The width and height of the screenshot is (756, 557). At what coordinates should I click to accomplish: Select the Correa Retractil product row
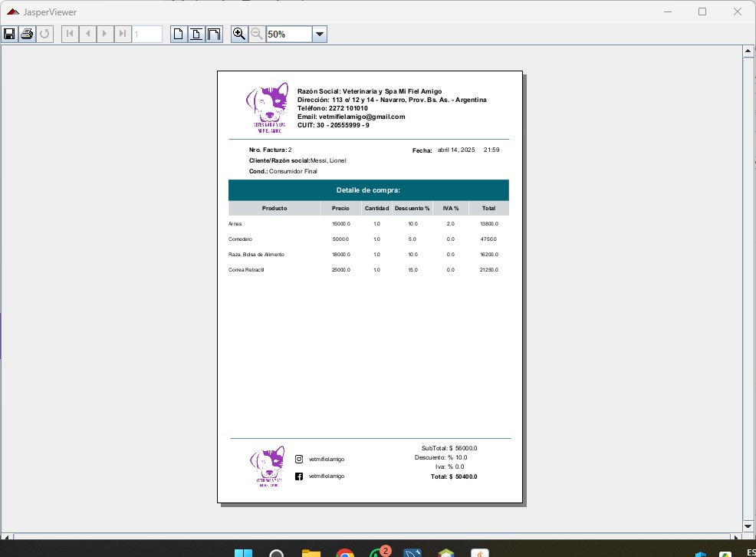(368, 270)
